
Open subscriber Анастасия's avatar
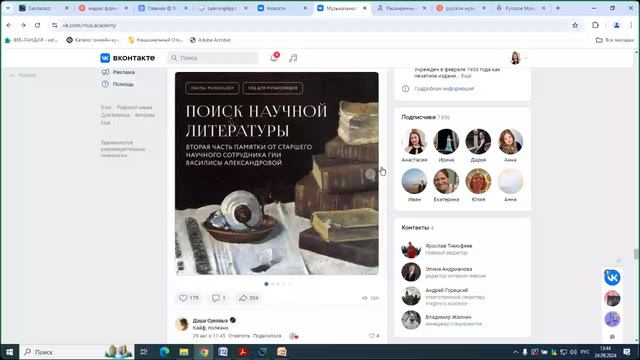414,141
